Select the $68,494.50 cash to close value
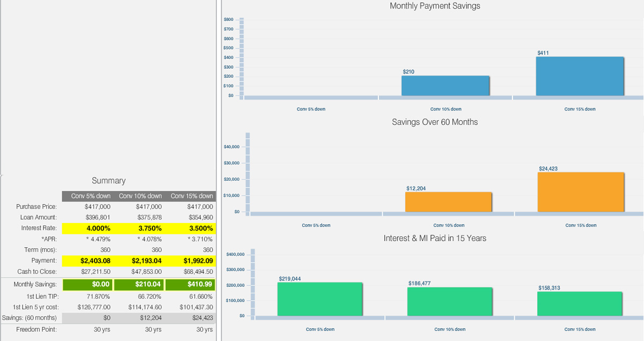644x341 pixels. point(198,272)
